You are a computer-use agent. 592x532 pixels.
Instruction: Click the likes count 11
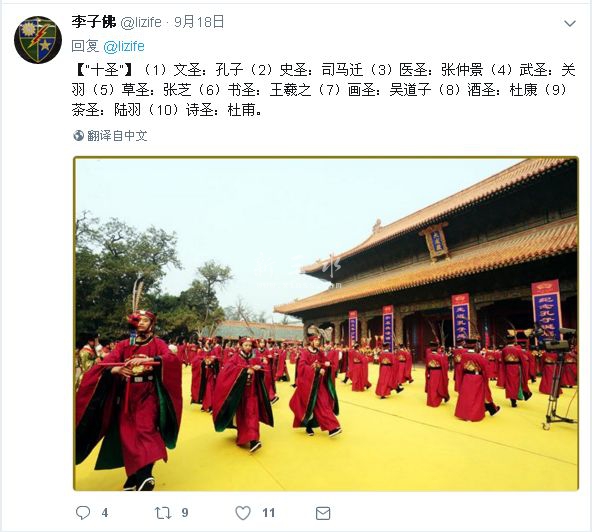tap(268, 513)
